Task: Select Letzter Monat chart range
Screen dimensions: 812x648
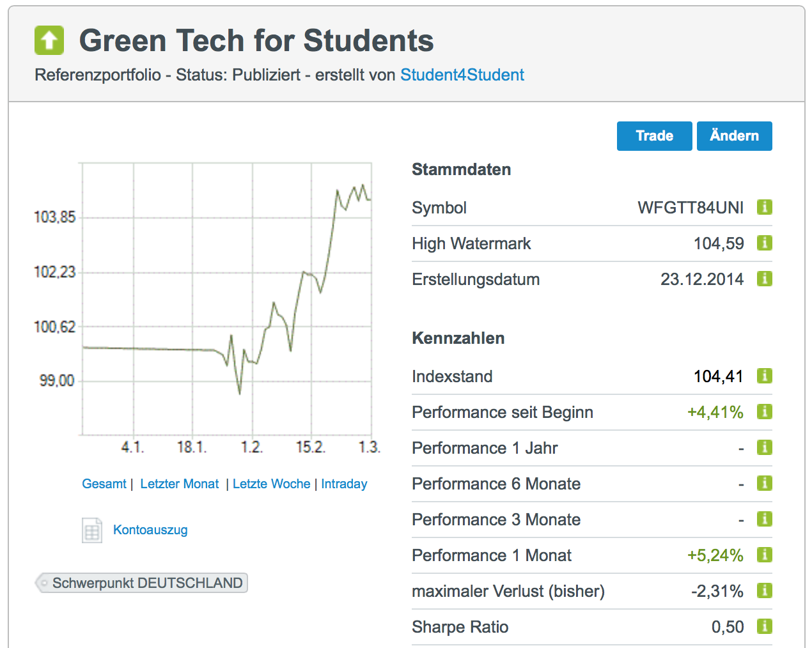Action: tap(179, 484)
